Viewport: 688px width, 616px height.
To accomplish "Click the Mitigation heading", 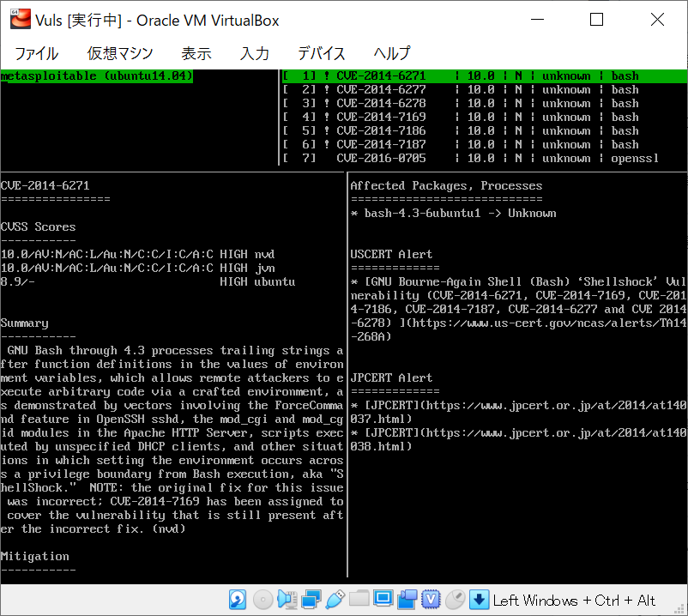I will point(34,556).
